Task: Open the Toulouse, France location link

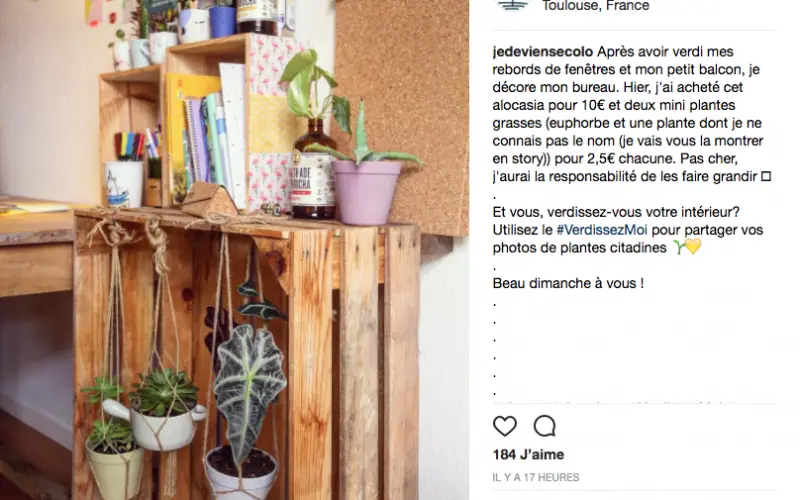Action: (595, 6)
